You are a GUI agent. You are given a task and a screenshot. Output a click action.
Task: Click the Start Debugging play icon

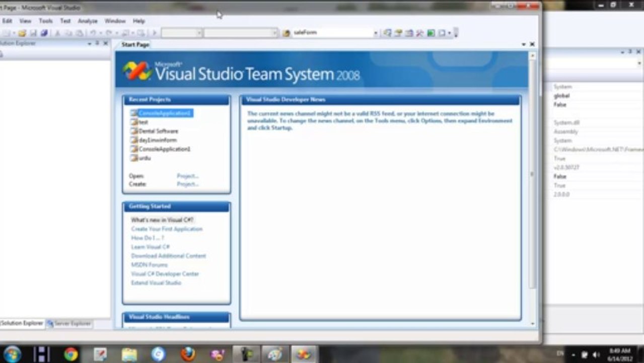155,33
